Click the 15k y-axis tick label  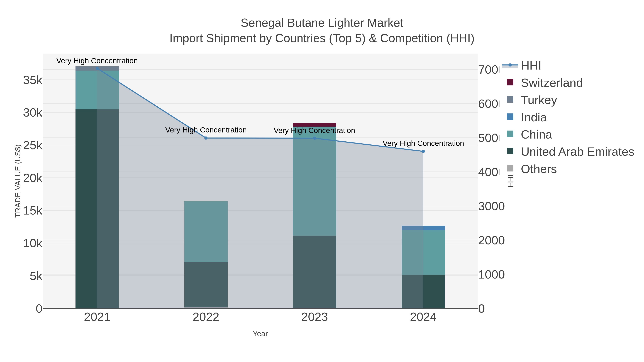point(33,211)
